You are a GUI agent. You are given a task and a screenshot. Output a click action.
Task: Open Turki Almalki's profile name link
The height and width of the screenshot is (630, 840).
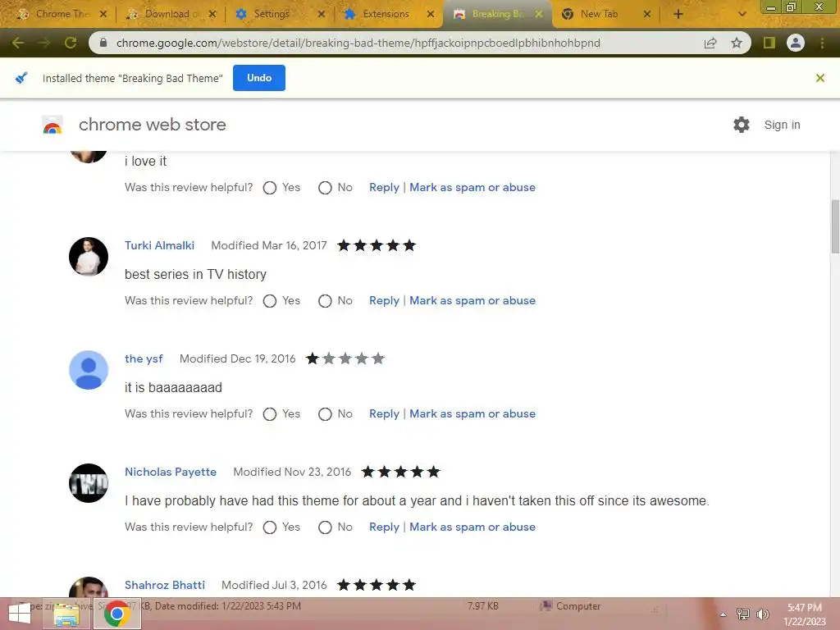coord(160,245)
